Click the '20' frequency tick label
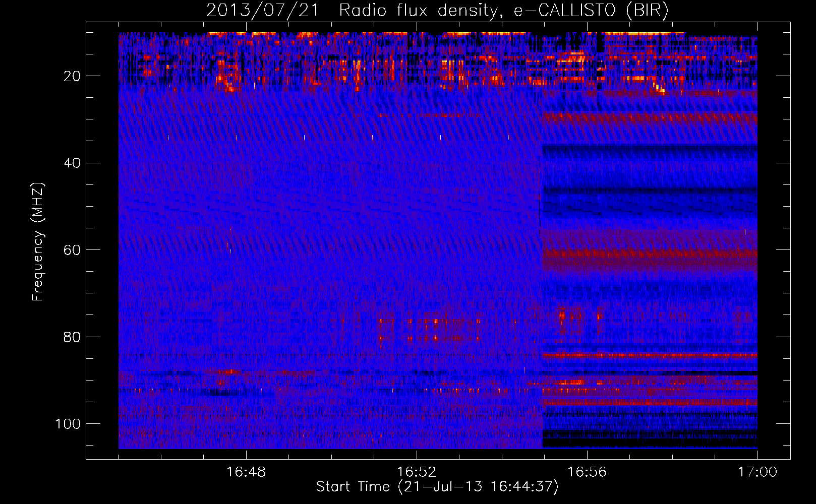 [x=72, y=76]
